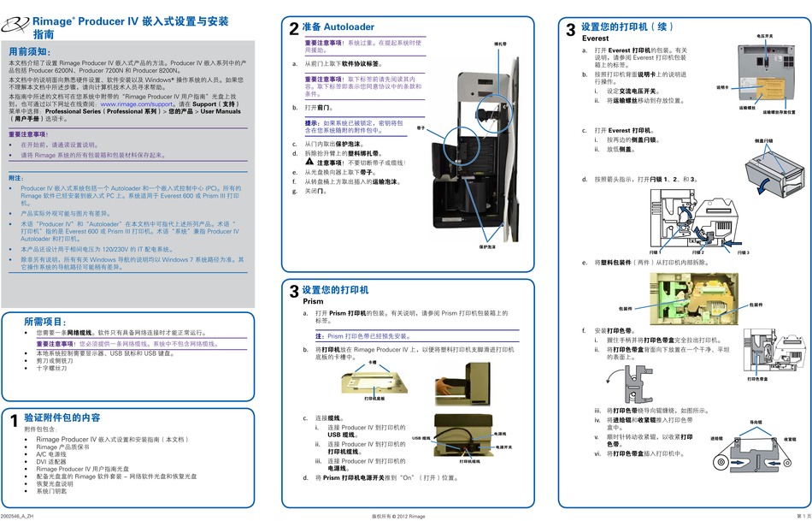
Task: Click the plastic packing pieces photo
Action: tap(694, 299)
